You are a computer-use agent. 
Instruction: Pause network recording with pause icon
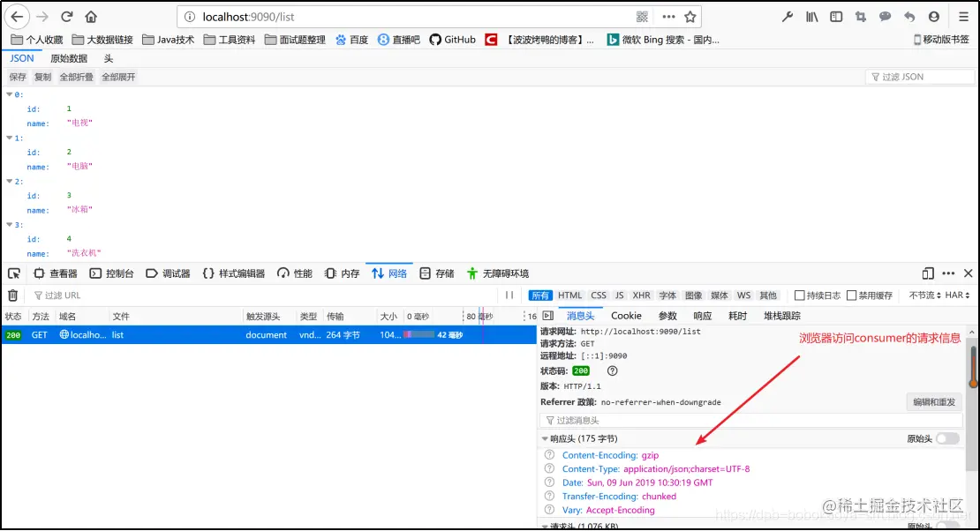coord(509,295)
